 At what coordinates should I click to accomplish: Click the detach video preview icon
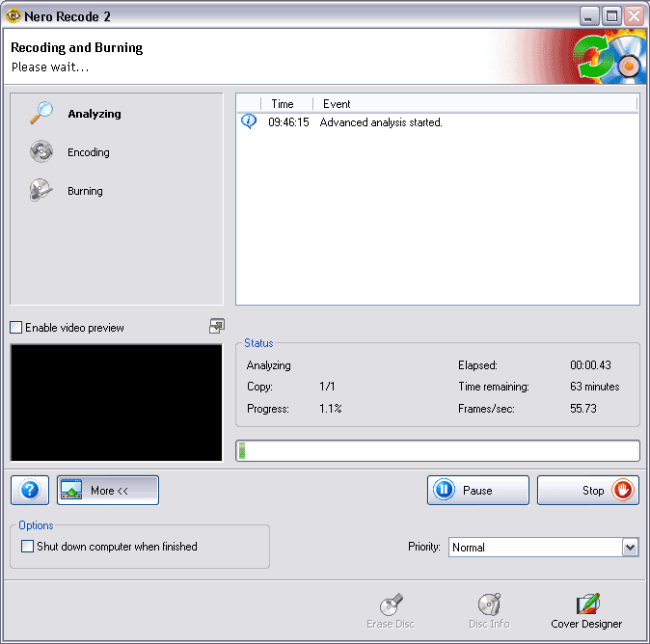click(216, 326)
